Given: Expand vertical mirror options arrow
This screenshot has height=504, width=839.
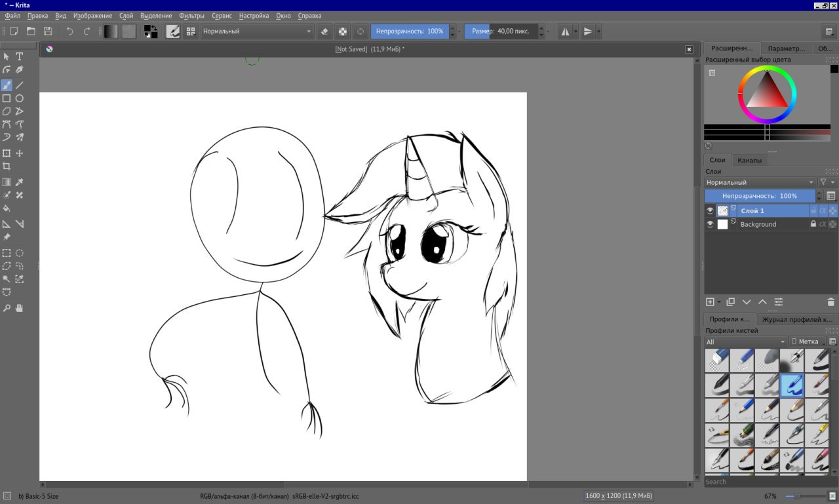Looking at the screenshot, I should (x=598, y=31).
